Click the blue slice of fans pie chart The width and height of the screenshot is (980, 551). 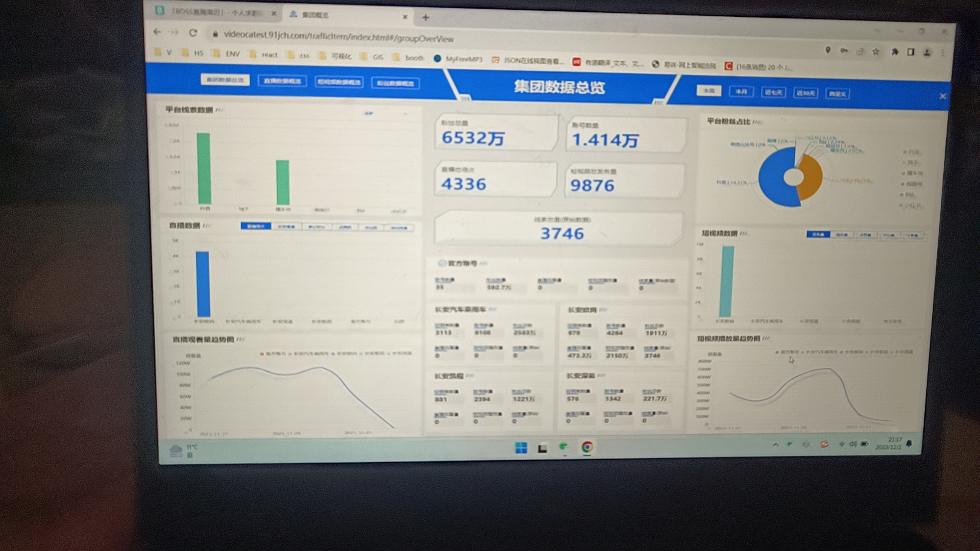coord(773,179)
